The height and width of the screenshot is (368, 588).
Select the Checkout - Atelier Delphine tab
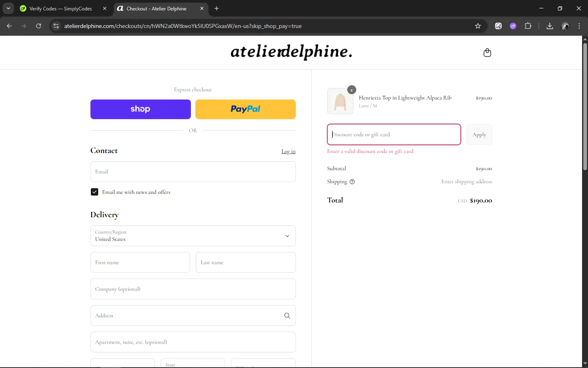click(156, 8)
